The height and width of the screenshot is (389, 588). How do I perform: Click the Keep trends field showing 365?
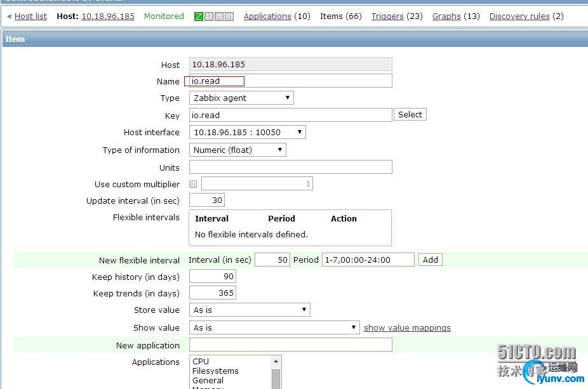(x=213, y=293)
